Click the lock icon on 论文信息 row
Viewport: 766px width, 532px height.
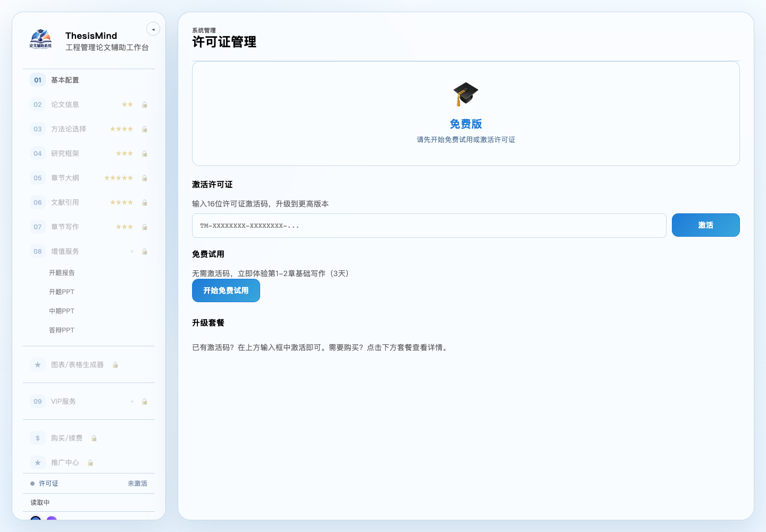pos(145,105)
